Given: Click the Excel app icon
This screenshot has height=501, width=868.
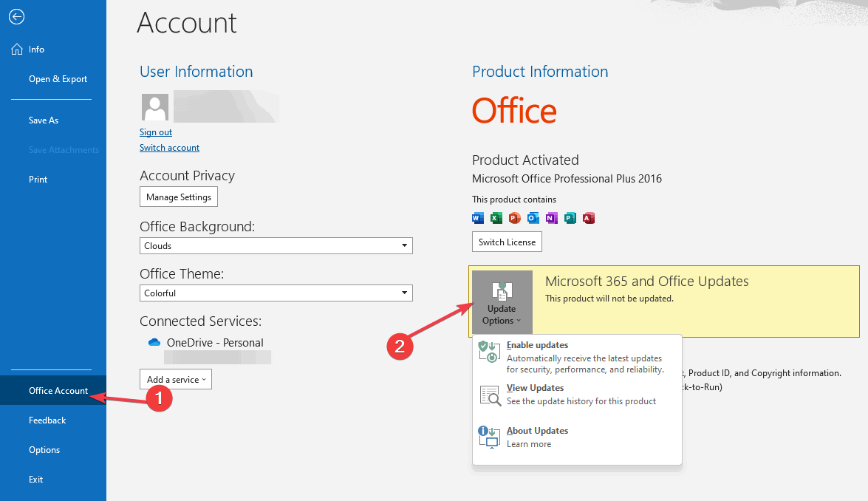Looking at the screenshot, I should pos(496,218).
